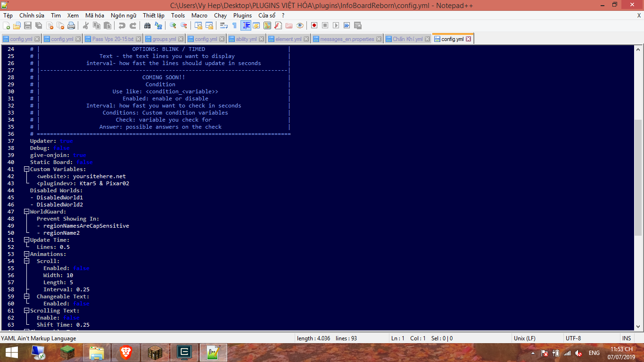The image size is (644, 362).
Task: Zoom out using the magnifier minus icon
Action: (x=184, y=25)
